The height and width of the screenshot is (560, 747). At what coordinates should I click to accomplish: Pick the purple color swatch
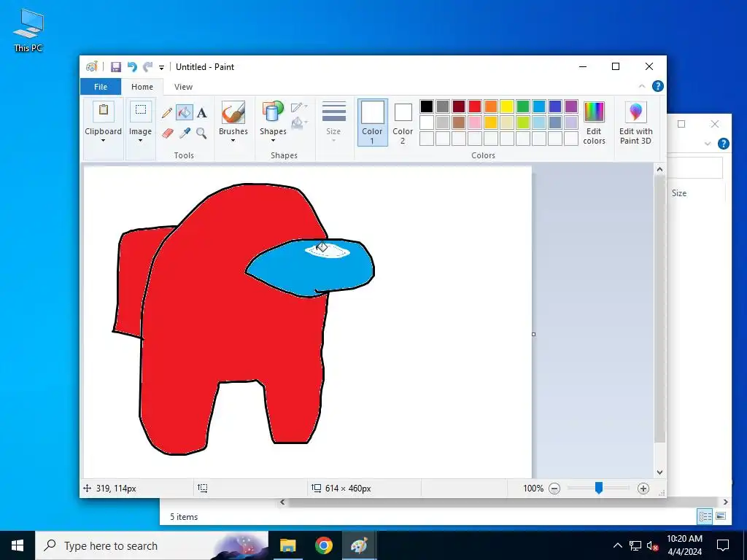click(x=571, y=106)
